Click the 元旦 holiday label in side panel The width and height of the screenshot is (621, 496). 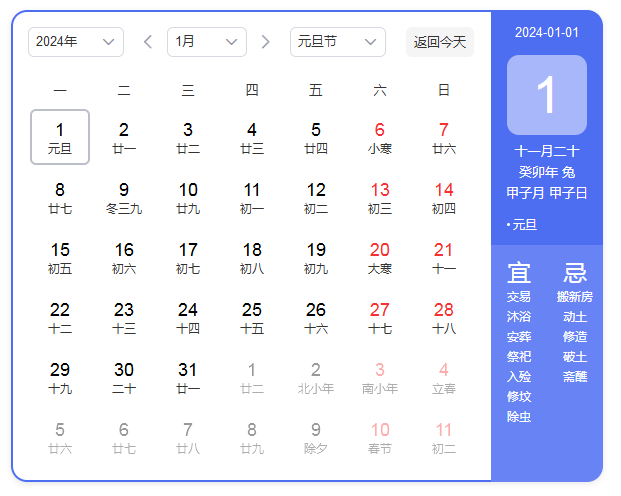click(524, 225)
